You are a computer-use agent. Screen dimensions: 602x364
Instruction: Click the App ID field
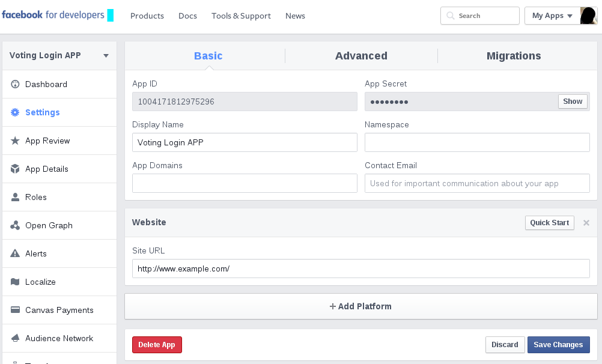click(x=245, y=102)
